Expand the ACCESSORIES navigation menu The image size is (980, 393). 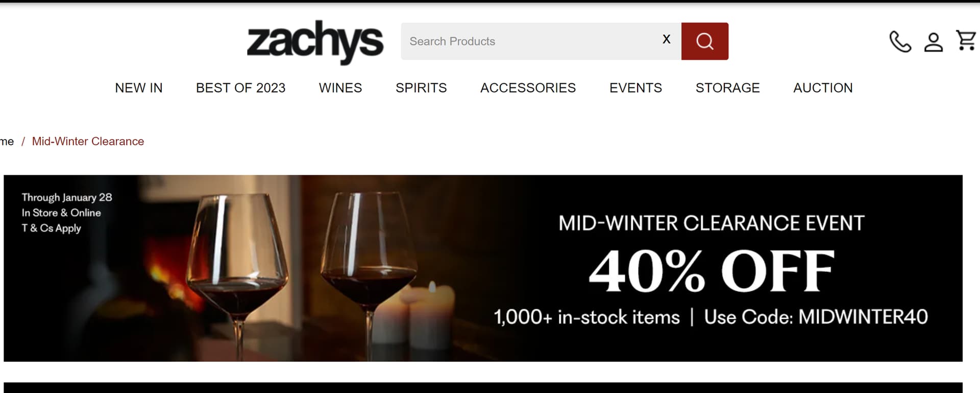tap(528, 88)
